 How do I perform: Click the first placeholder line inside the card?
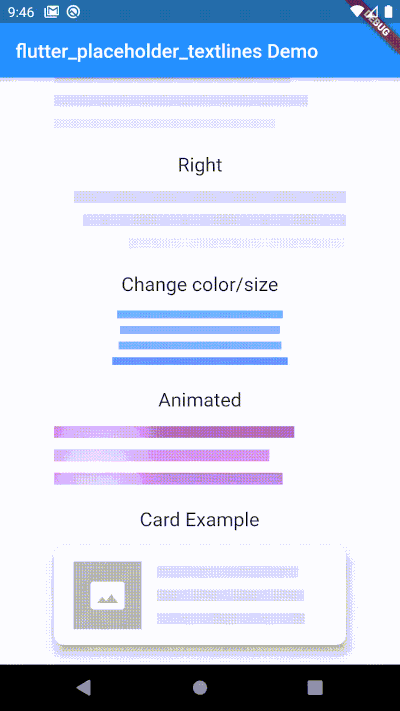click(228, 572)
